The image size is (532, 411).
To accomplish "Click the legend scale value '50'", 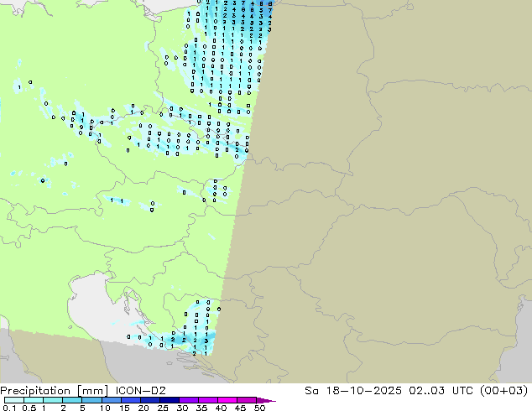I will click(x=259, y=408).
